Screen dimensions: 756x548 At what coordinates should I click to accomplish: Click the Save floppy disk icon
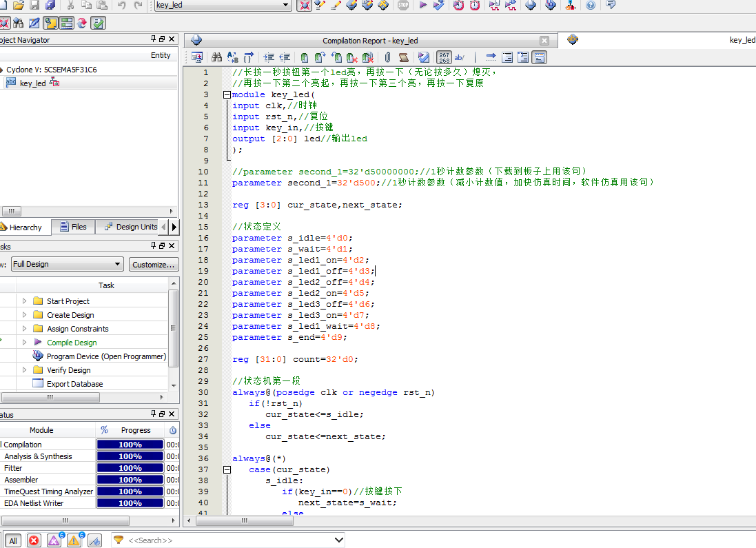34,6
